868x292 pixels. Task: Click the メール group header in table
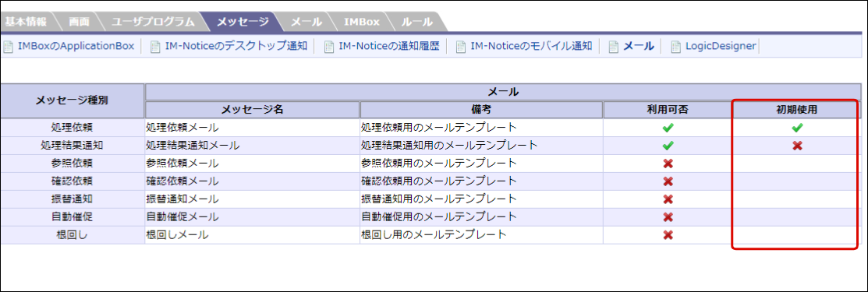503,92
